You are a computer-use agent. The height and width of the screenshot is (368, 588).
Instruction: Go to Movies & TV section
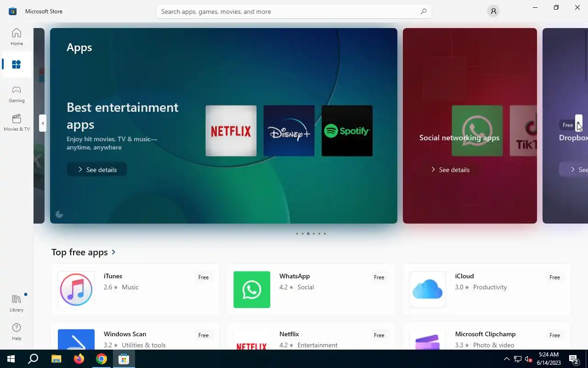pos(17,123)
